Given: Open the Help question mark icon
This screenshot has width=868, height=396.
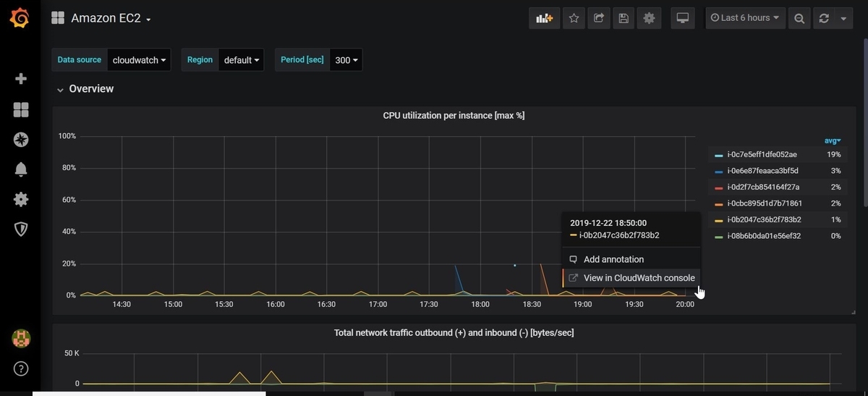Looking at the screenshot, I should coord(21,368).
